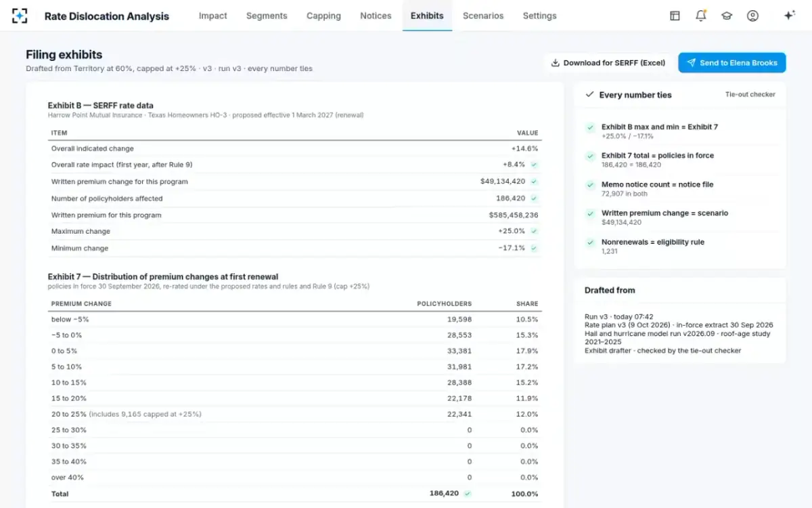Image resolution: width=812 pixels, height=508 pixels.
Task: Click the 33,381 policyholders cell
Action: (x=459, y=351)
